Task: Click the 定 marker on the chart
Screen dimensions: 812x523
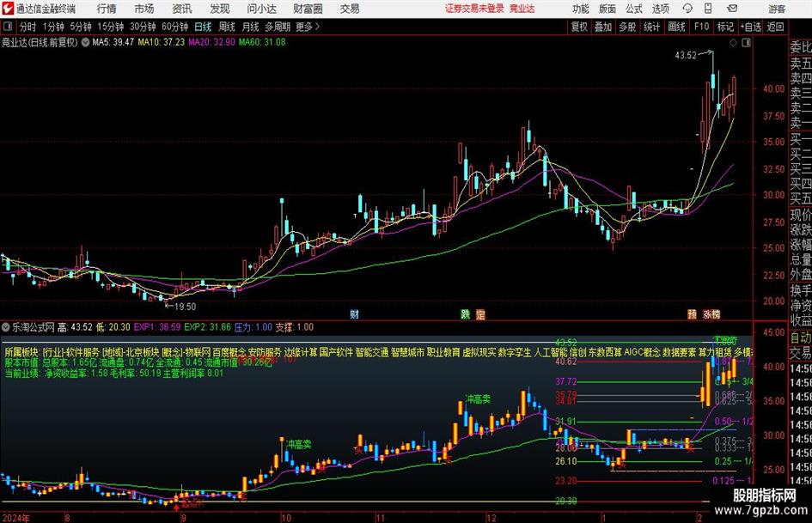Action: tap(480, 314)
